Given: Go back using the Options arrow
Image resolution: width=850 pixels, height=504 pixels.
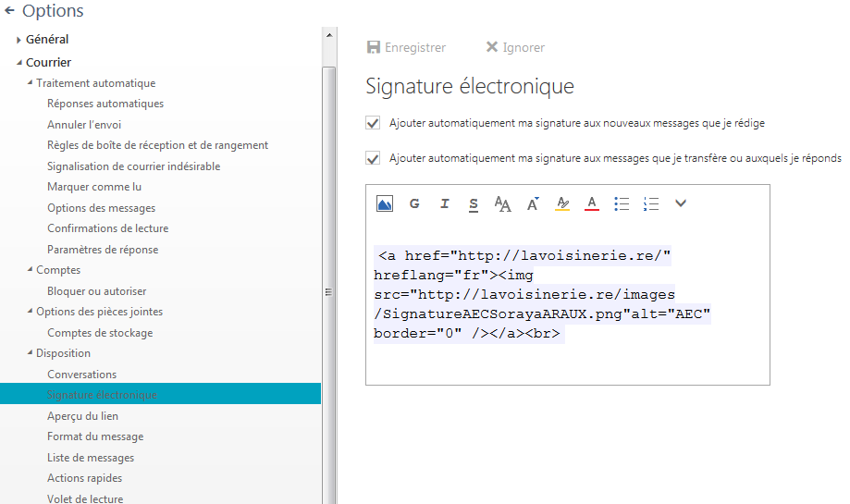Looking at the screenshot, I should [10, 11].
